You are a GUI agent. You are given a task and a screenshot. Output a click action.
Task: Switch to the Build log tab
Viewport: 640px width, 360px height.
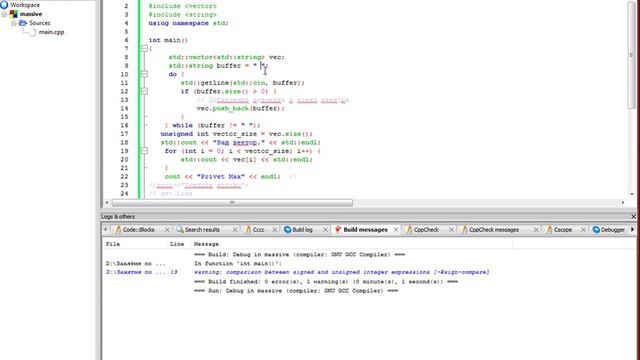302,230
